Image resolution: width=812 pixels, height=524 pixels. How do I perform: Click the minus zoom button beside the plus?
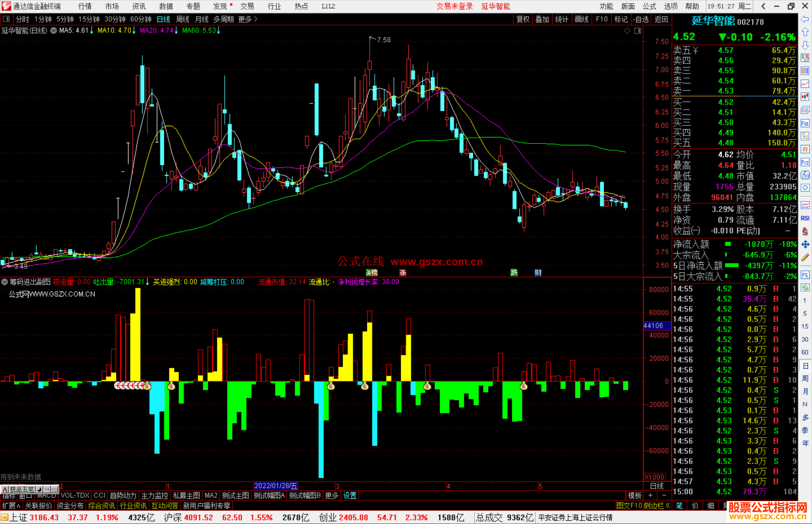[664, 495]
